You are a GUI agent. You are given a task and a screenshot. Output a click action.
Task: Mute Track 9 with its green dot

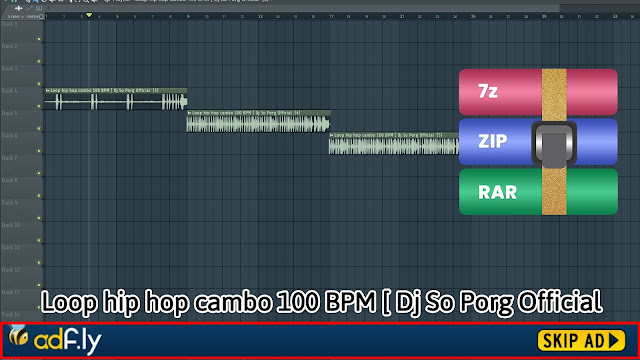point(39,218)
